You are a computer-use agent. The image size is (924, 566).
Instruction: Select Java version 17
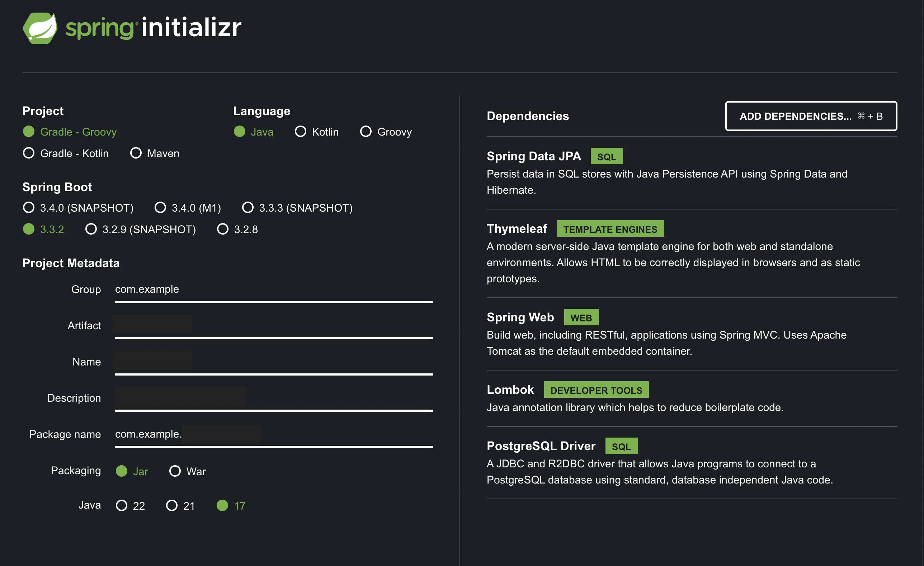pos(231,506)
